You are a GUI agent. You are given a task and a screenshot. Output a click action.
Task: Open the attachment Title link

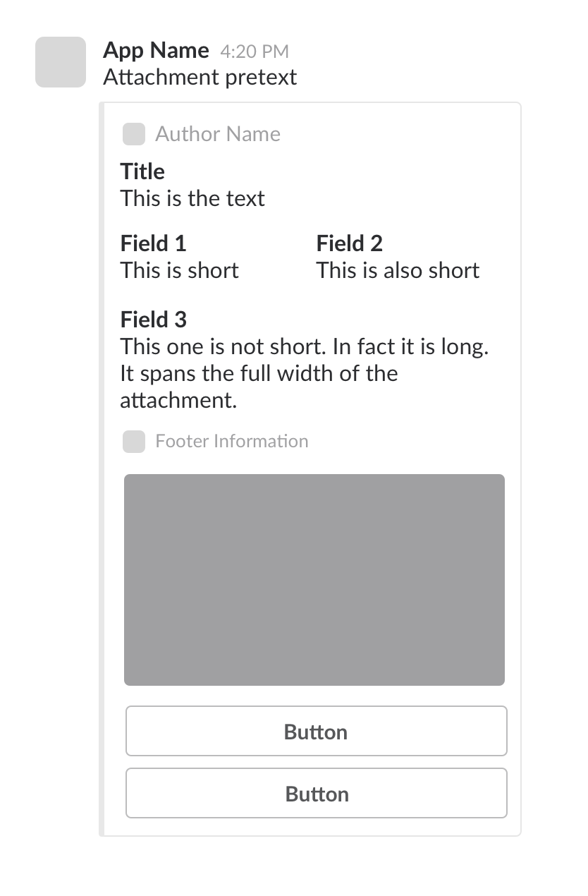coord(142,171)
